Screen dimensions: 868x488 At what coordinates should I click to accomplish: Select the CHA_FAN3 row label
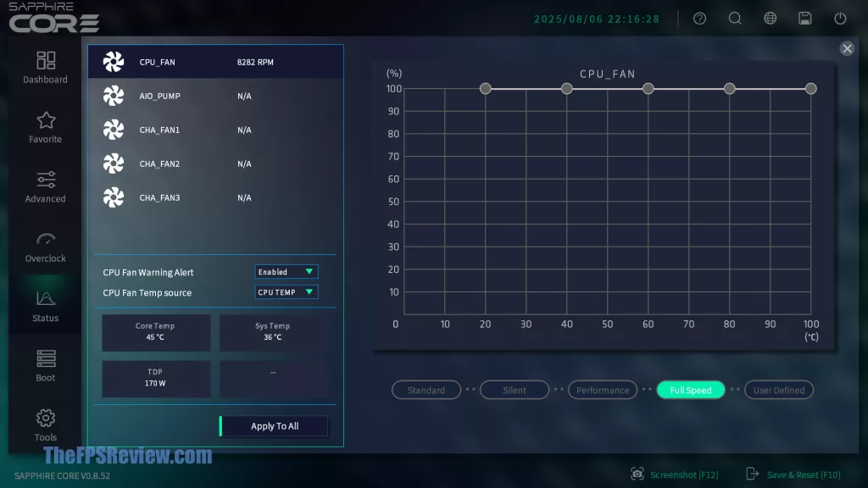coord(159,197)
